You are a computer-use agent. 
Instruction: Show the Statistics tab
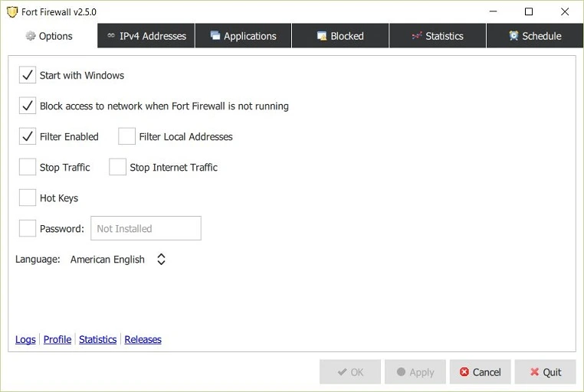point(438,36)
